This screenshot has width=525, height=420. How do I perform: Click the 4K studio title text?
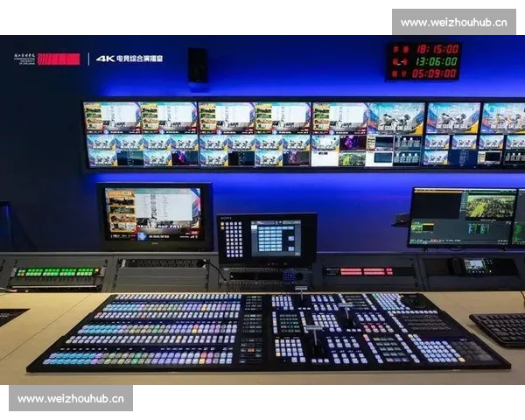pos(129,59)
